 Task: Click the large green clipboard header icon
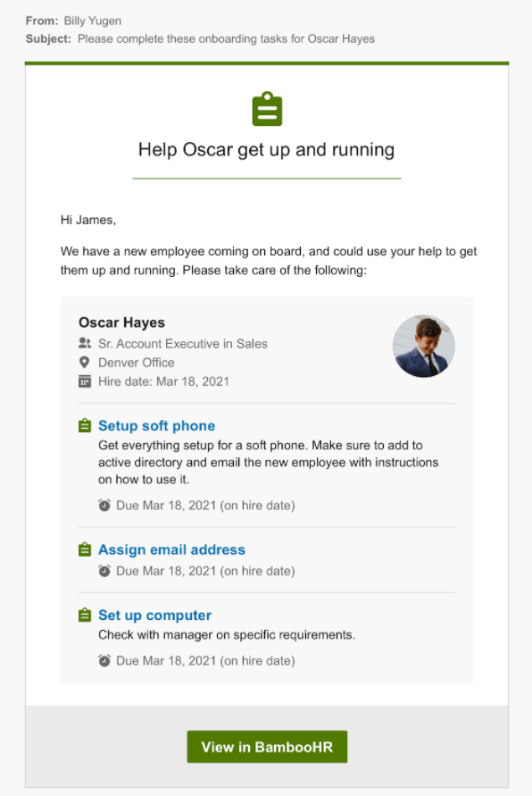[267, 109]
